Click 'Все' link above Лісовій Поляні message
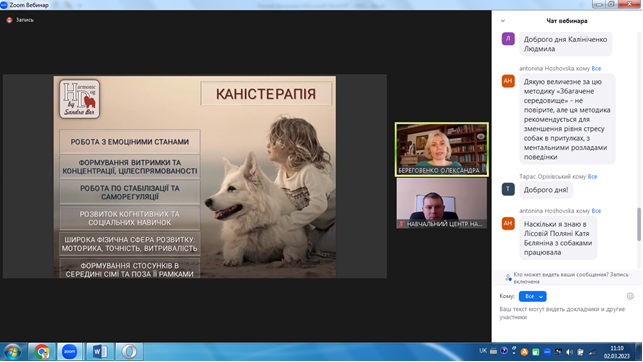The image size is (643, 362). [596, 211]
